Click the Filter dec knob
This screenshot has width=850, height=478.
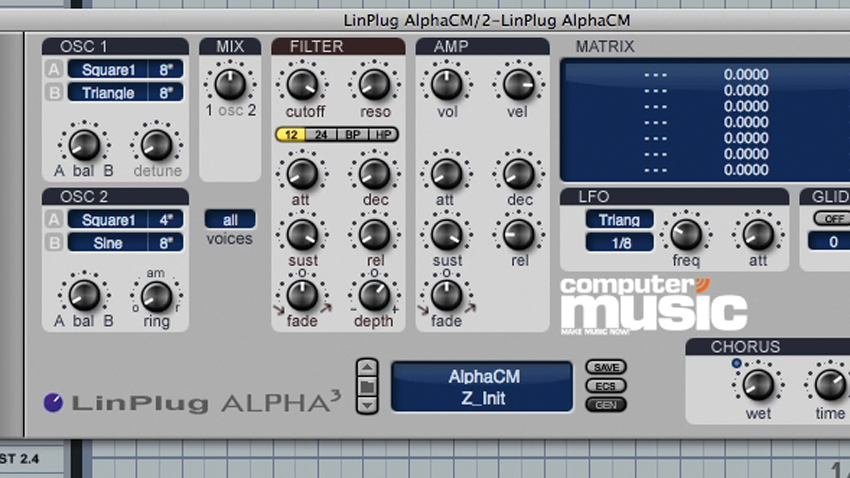(375, 174)
